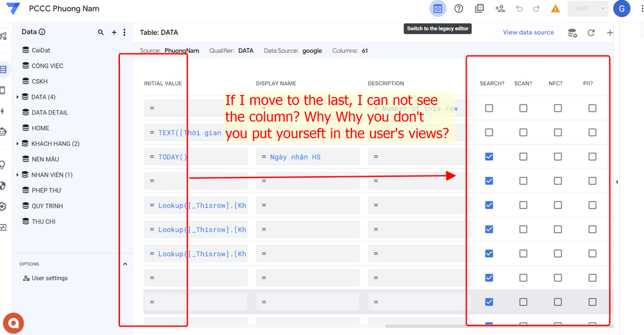This screenshot has width=644, height=335.
Task: Uncheck SEARCH? for Ngày nhận HS row
Action: (x=489, y=157)
